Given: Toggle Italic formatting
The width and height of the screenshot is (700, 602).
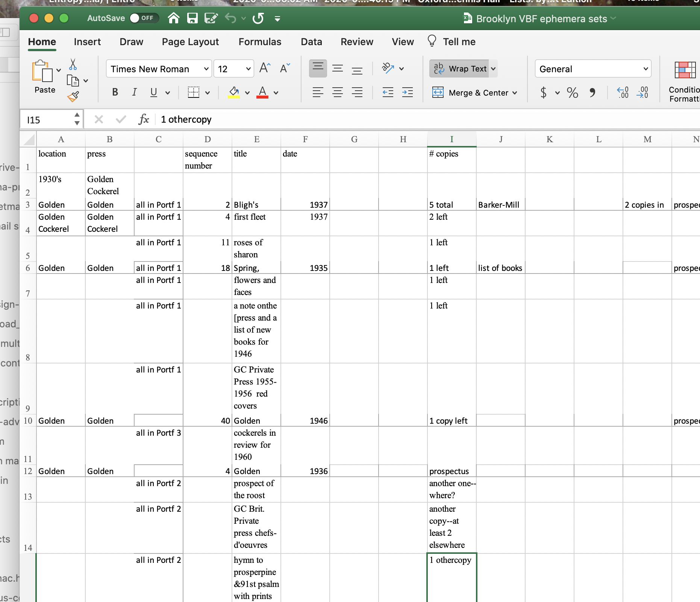Looking at the screenshot, I should [x=134, y=92].
